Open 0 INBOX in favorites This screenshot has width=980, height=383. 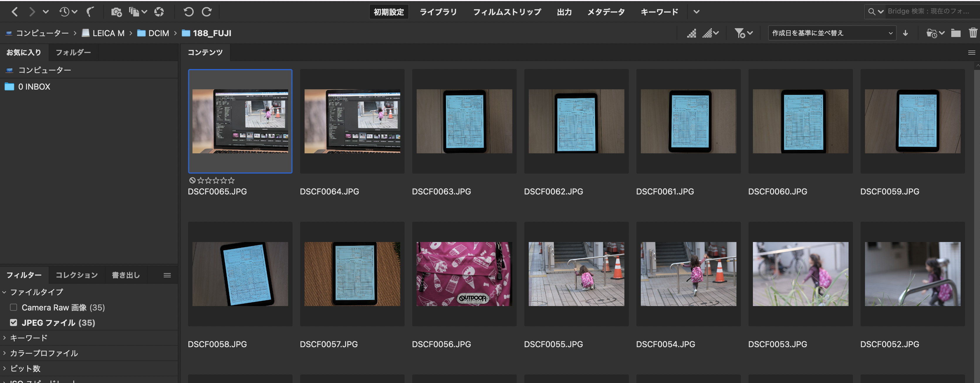click(34, 87)
